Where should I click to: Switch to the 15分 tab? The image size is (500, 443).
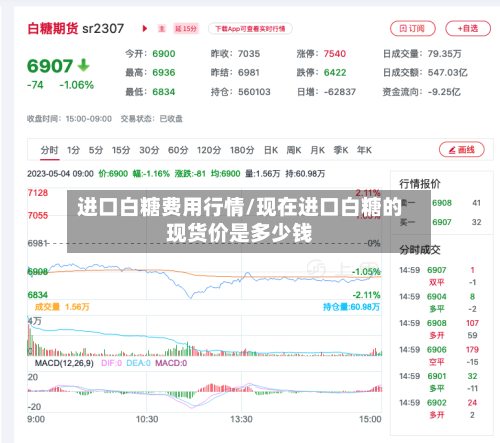click(x=121, y=150)
